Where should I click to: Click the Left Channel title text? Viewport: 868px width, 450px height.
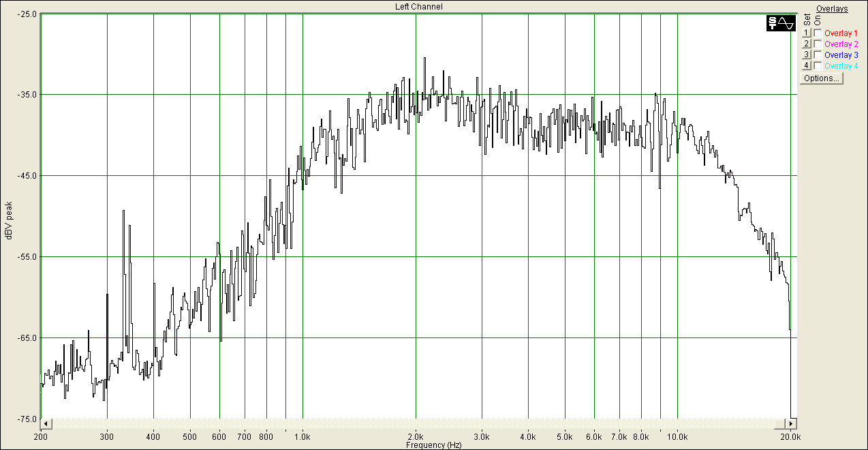(419, 7)
